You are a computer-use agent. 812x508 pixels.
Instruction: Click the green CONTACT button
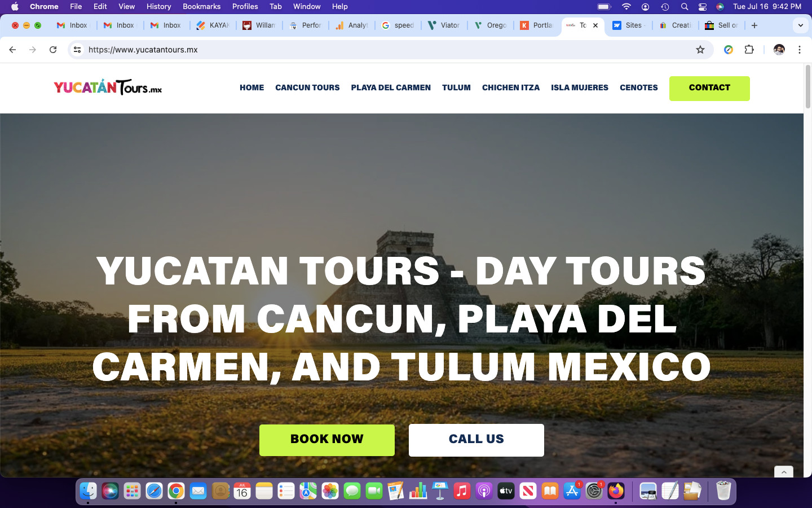pos(709,88)
